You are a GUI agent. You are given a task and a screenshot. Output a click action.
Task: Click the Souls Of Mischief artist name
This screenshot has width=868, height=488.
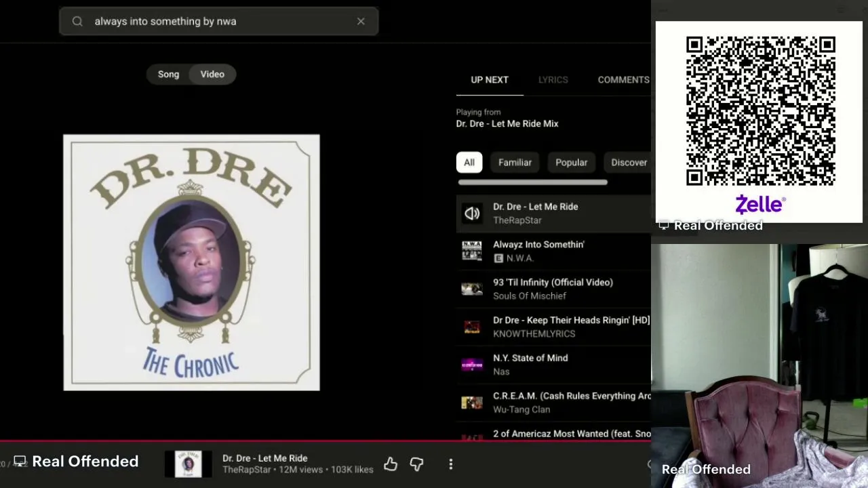pos(530,296)
